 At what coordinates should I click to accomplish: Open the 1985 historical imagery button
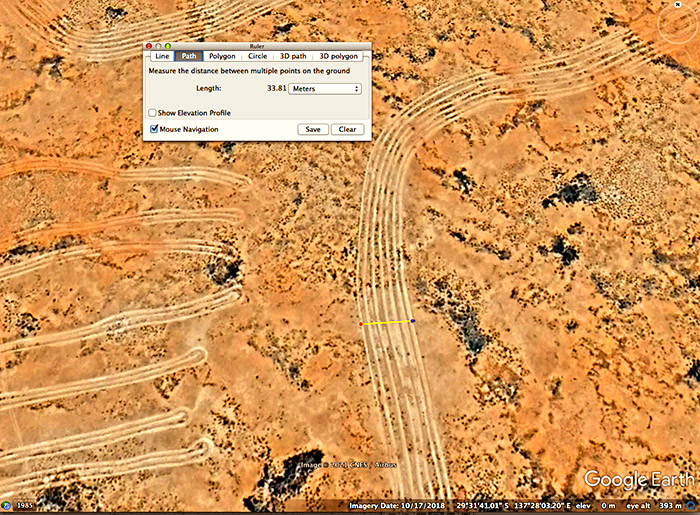(x=25, y=506)
